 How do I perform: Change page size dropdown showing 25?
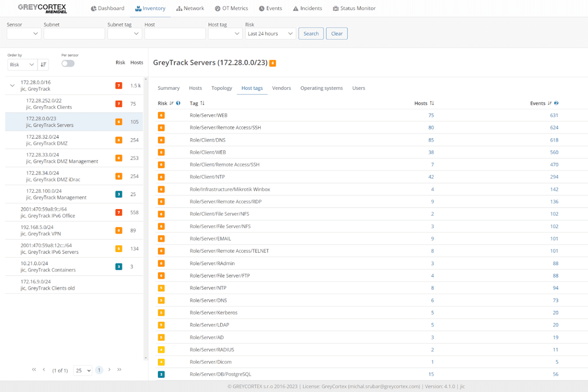tap(83, 370)
